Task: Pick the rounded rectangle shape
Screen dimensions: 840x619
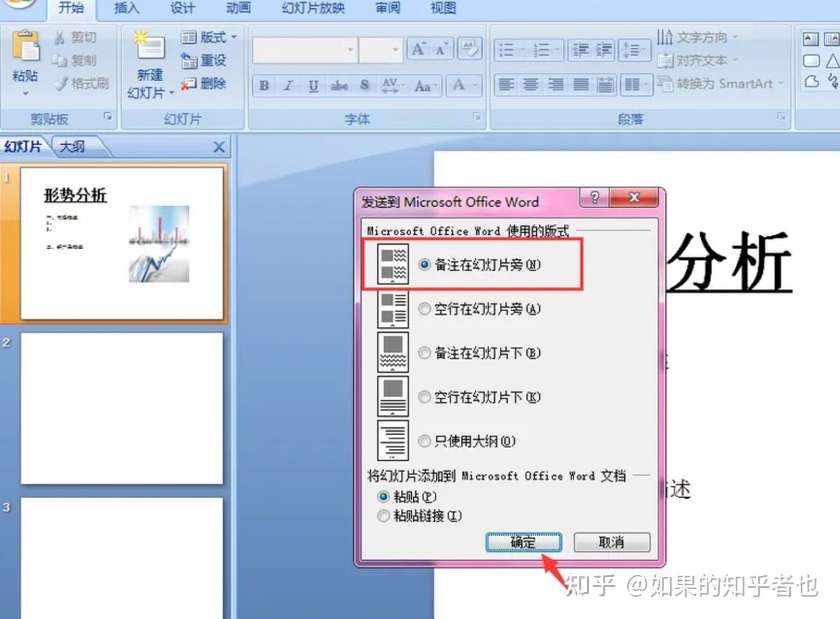Action: pyautogui.click(x=811, y=61)
